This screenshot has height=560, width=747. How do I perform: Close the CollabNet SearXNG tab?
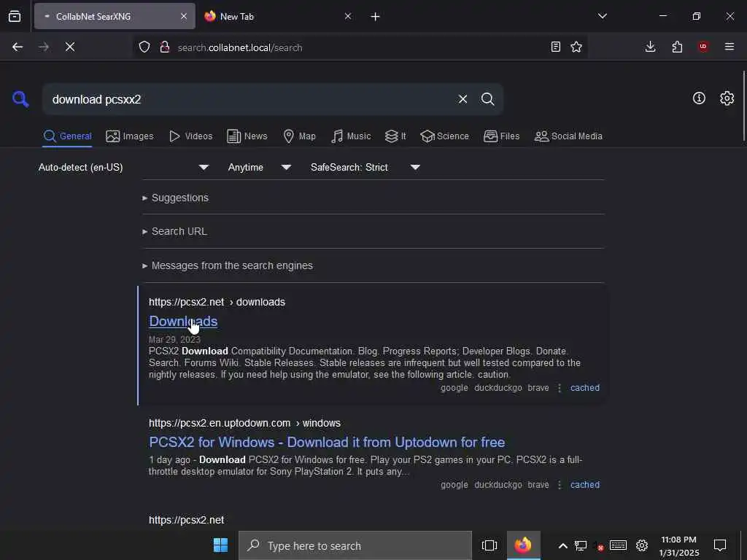click(184, 16)
